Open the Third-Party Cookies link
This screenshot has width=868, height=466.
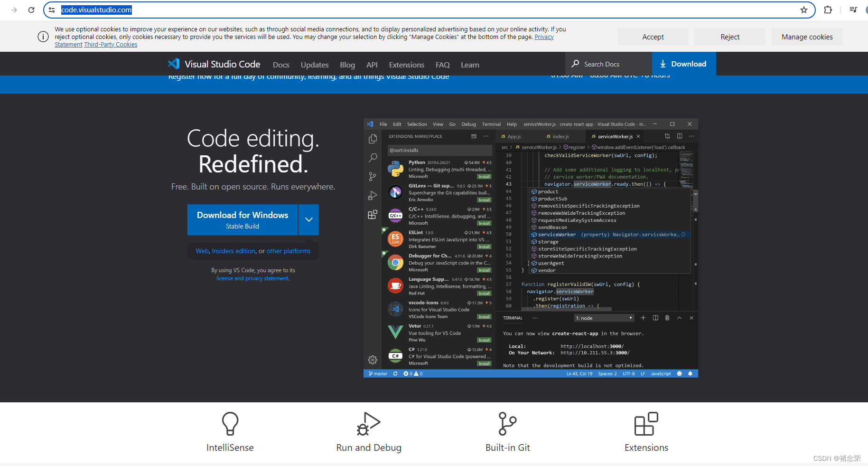[111, 45]
